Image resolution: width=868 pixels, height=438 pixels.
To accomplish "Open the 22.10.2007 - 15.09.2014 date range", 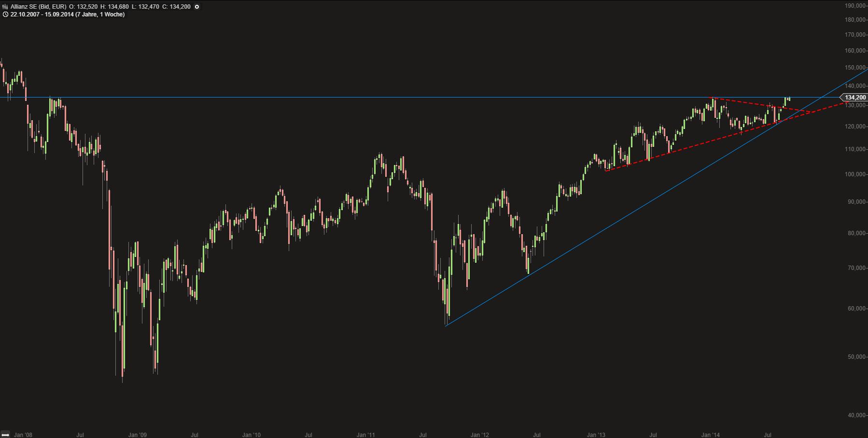I will 68,14.
